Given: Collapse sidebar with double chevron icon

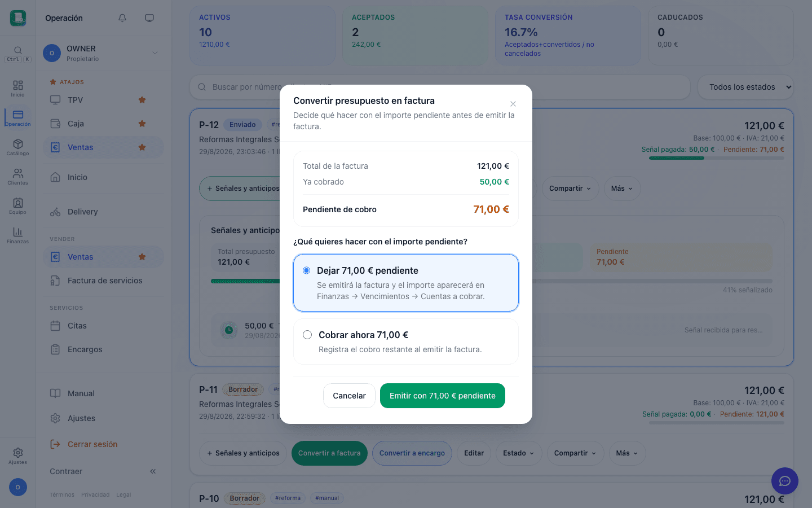Looking at the screenshot, I should point(153,471).
